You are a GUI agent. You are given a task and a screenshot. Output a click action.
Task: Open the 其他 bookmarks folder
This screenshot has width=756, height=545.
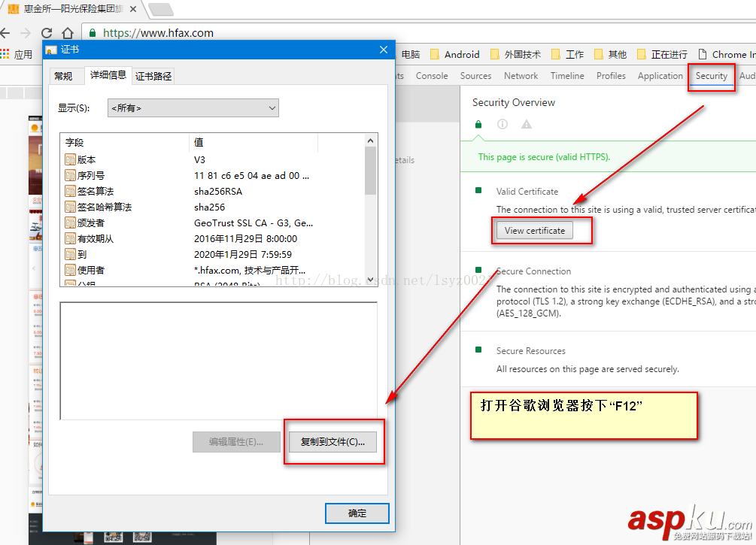pos(610,53)
